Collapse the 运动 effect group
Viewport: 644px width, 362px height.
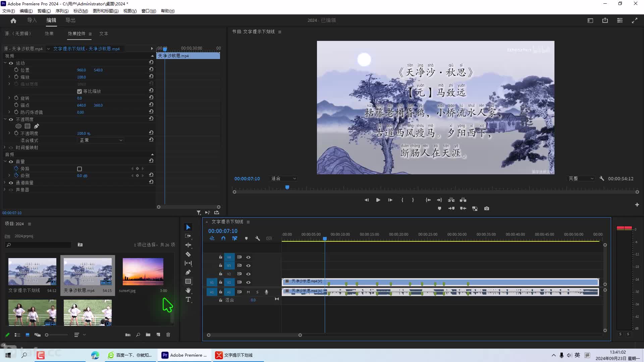[x=5, y=63]
